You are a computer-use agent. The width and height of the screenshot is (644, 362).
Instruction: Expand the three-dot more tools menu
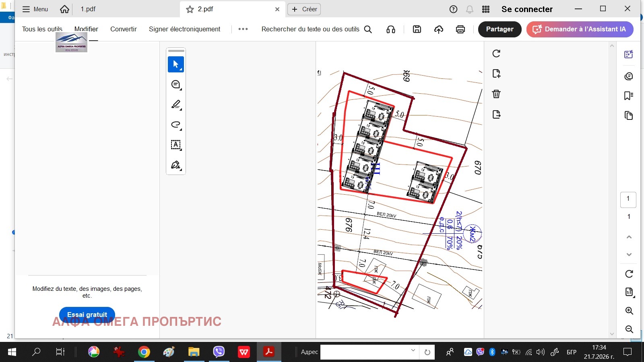(243, 29)
